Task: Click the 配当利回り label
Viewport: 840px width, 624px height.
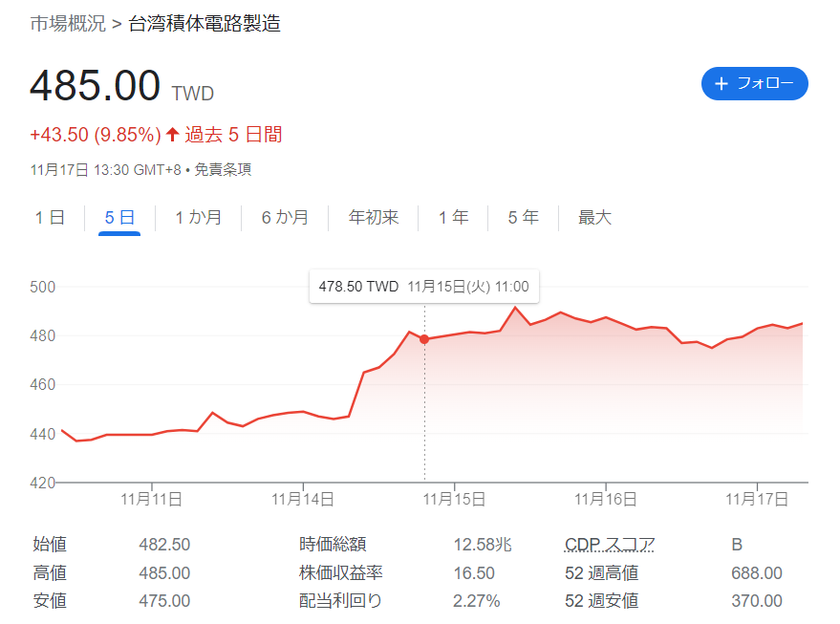Action: coord(340,601)
